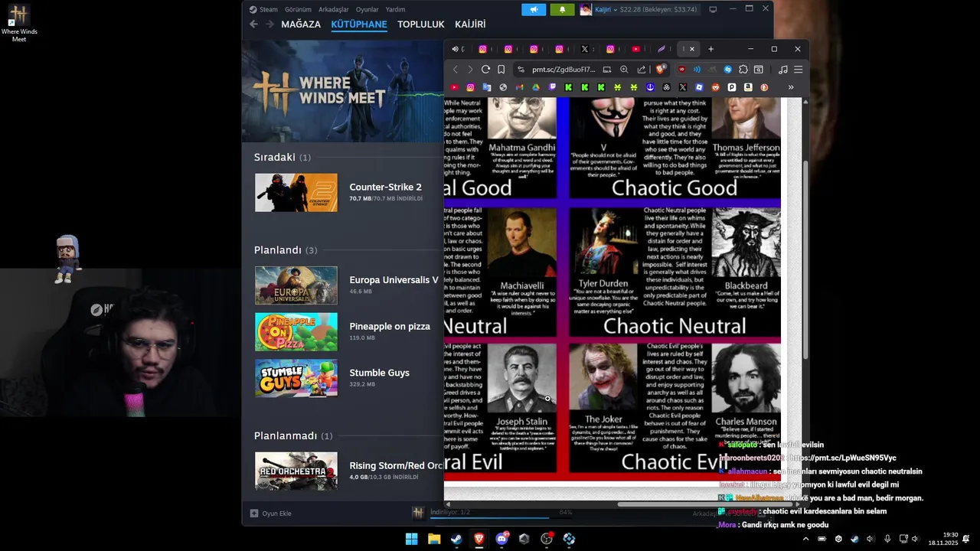Open the browser hamburger menu
The height and width of the screenshot is (551, 980).
click(798, 70)
